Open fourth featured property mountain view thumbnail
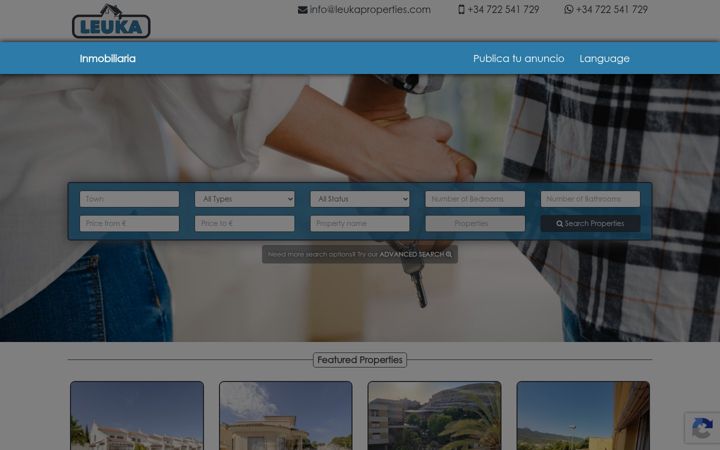 click(x=583, y=416)
